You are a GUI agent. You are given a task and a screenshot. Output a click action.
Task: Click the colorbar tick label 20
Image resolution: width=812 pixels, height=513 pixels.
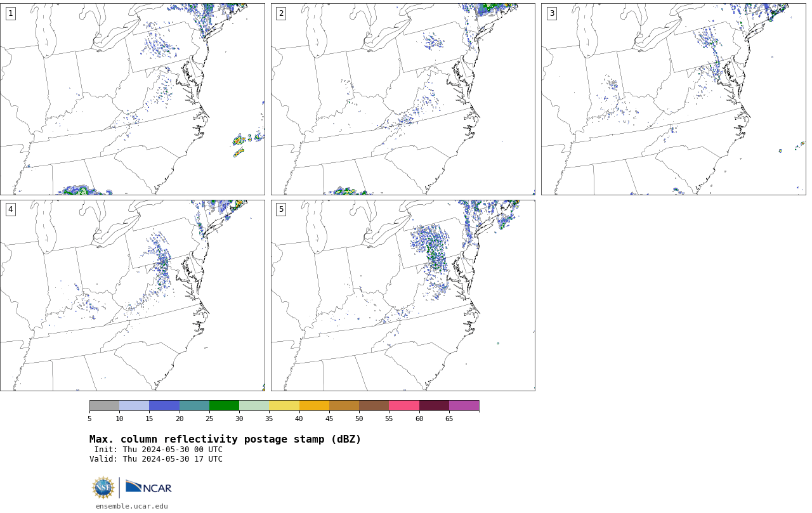tap(180, 419)
